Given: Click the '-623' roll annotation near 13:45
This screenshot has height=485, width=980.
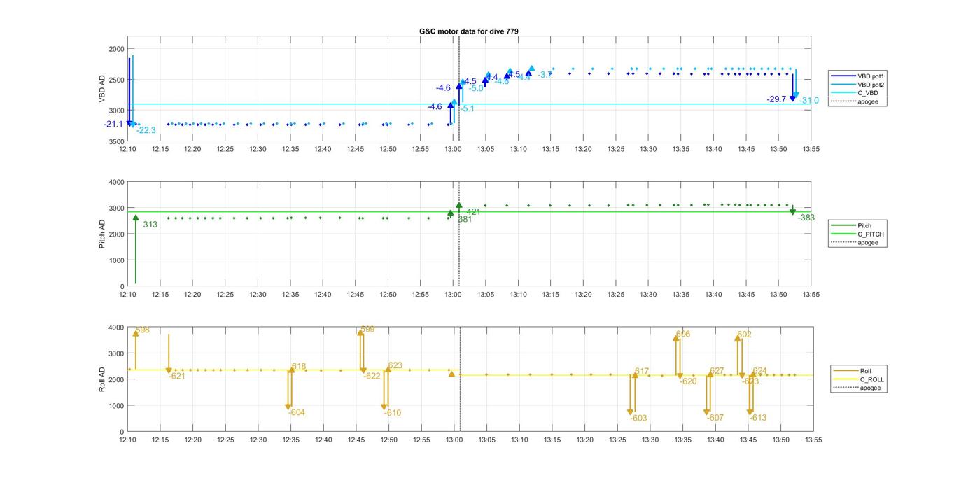Looking at the screenshot, I should [x=750, y=382].
